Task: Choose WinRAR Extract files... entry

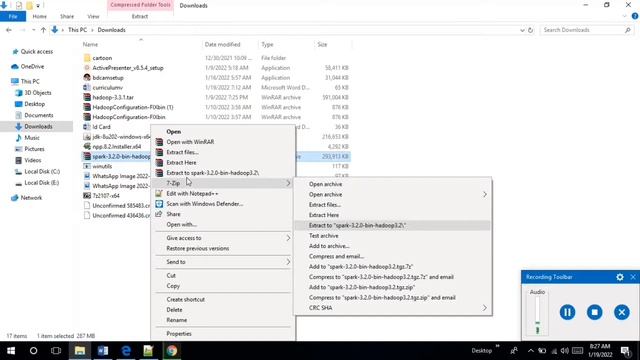Action: tap(222, 152)
